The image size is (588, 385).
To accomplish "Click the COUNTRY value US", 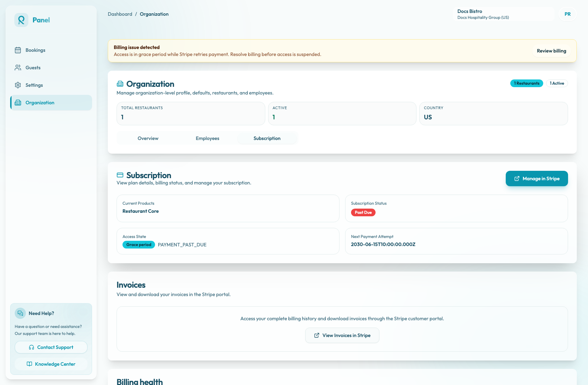I will [x=428, y=117].
